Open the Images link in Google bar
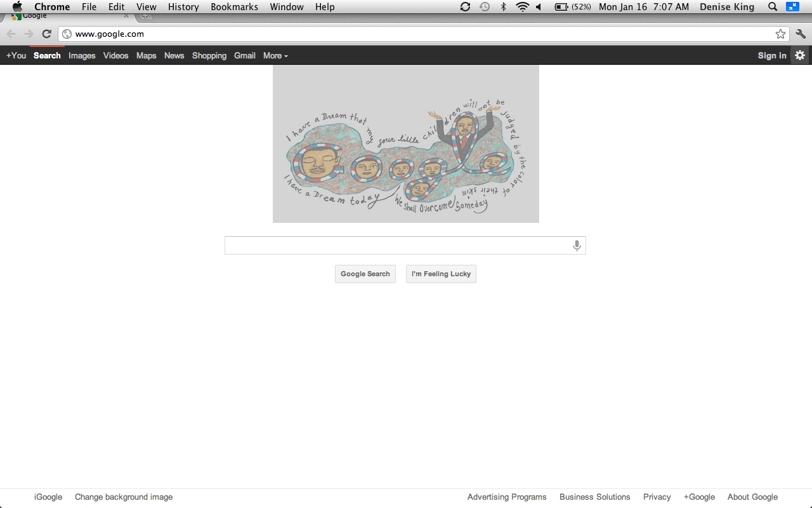Image resolution: width=812 pixels, height=508 pixels. tap(82, 56)
